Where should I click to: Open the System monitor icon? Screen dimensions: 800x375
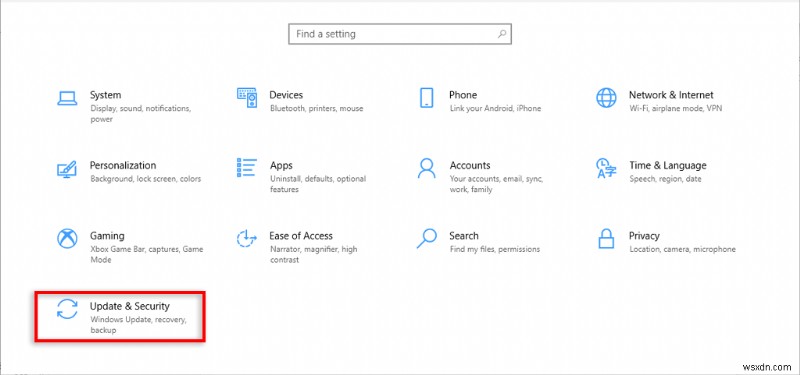pyautogui.click(x=67, y=98)
